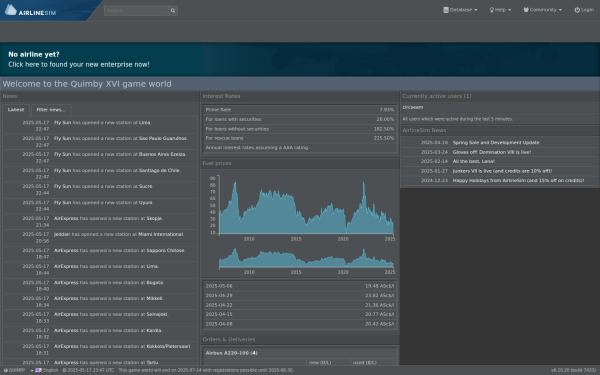Click the Community people icon
The width and height of the screenshot is (600, 375).
click(x=526, y=10)
